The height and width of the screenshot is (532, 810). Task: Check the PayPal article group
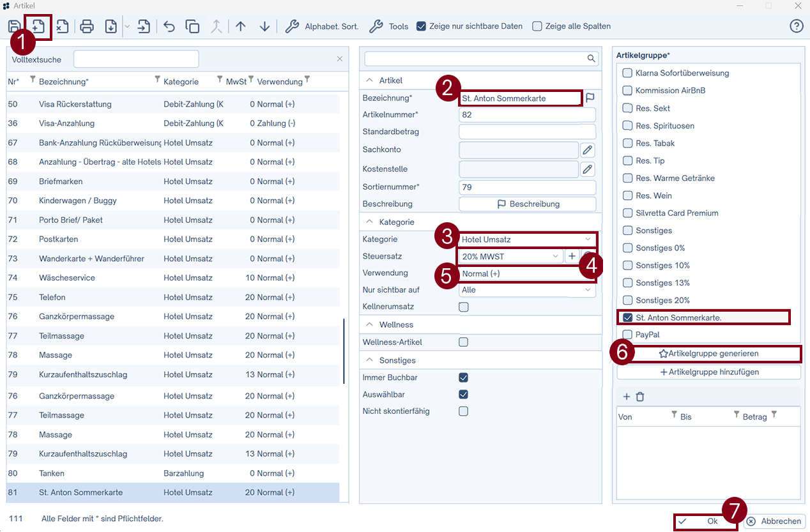pos(627,335)
